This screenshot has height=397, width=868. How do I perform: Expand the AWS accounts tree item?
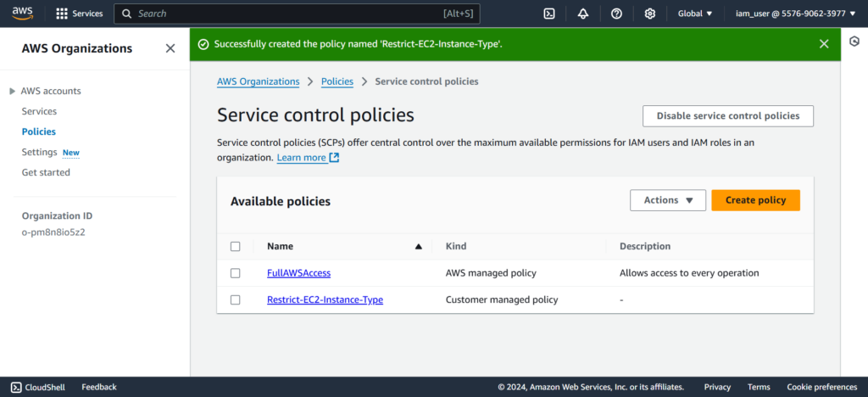coord(12,91)
